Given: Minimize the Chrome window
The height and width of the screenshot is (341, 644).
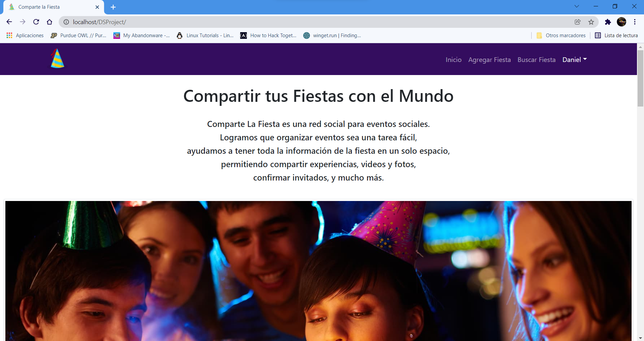Looking at the screenshot, I should pos(596,6).
